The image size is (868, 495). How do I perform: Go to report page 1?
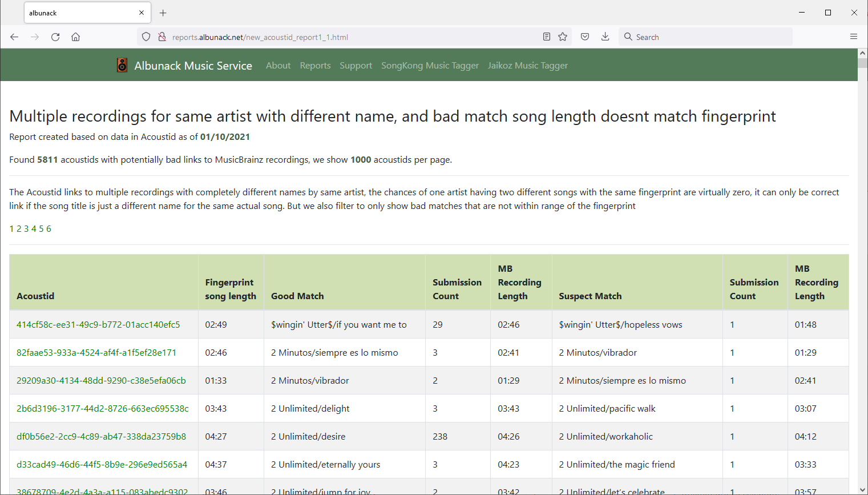[x=11, y=228]
